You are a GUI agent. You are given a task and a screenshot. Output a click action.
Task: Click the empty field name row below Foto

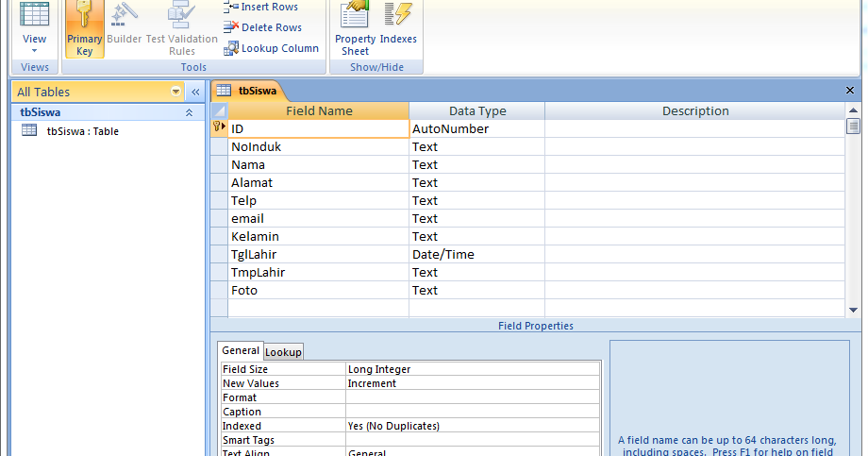tap(318, 308)
